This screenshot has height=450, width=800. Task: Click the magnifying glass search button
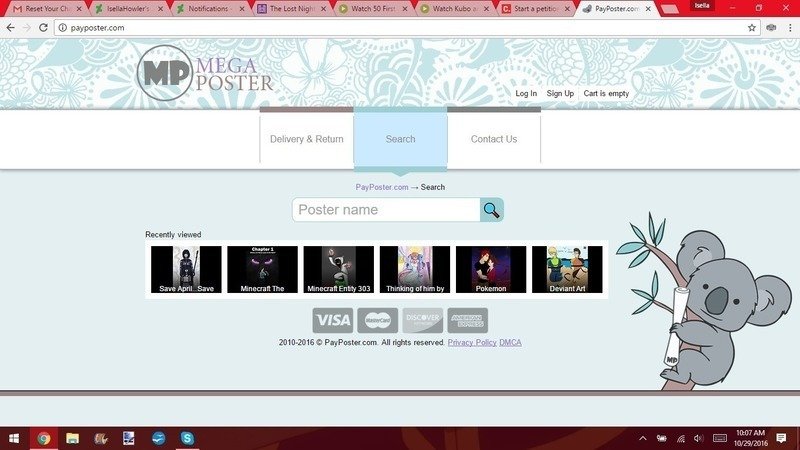coord(492,210)
